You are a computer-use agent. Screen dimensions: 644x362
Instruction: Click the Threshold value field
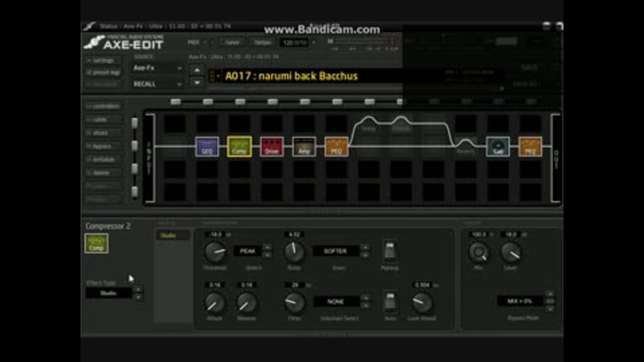(215, 235)
